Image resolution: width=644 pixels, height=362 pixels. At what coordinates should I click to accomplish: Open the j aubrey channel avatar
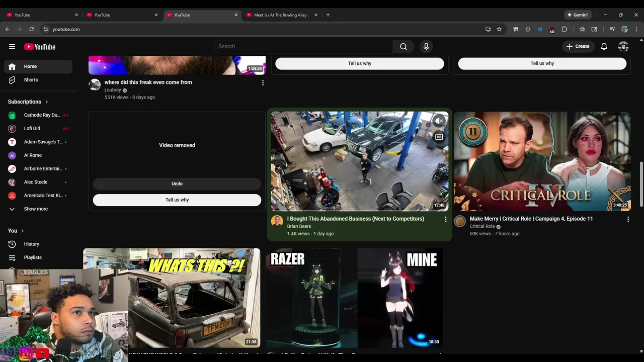click(95, 84)
